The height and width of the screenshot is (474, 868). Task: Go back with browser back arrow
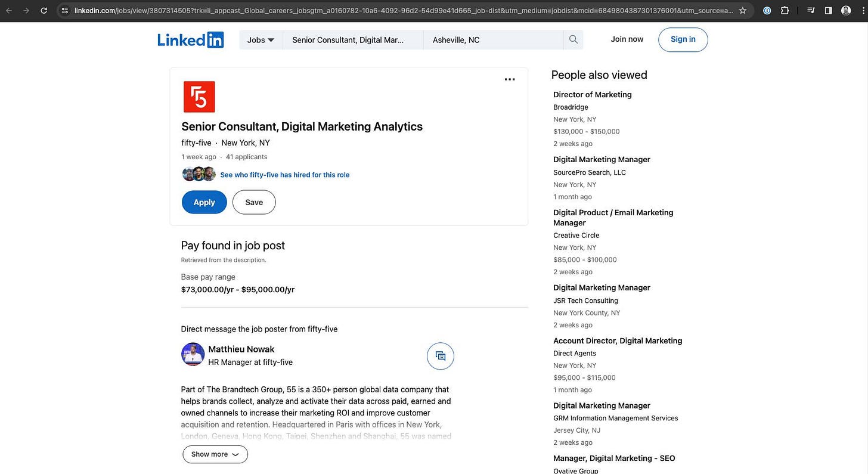point(9,10)
